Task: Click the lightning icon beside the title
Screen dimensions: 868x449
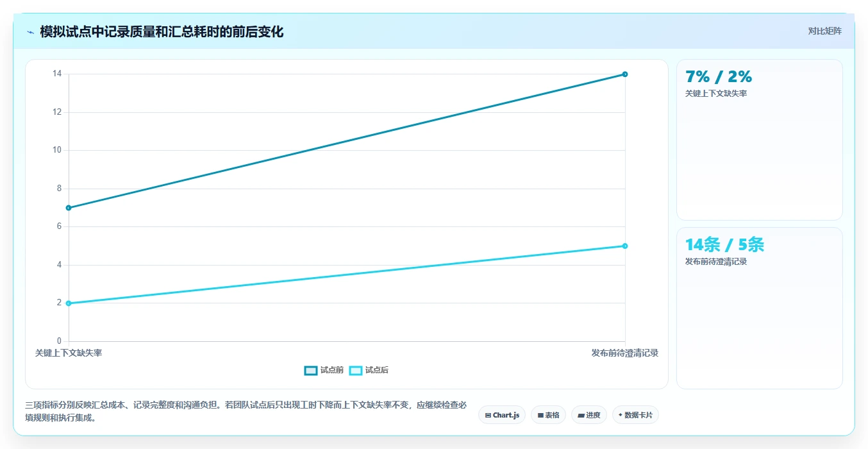Action: pos(30,32)
